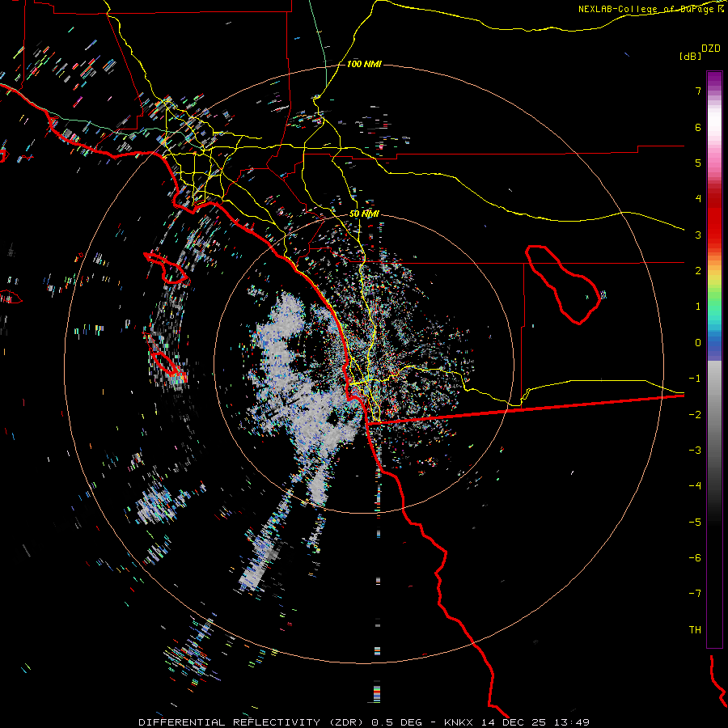
Task: Click the -4 value on color scale
Action: [x=695, y=485]
